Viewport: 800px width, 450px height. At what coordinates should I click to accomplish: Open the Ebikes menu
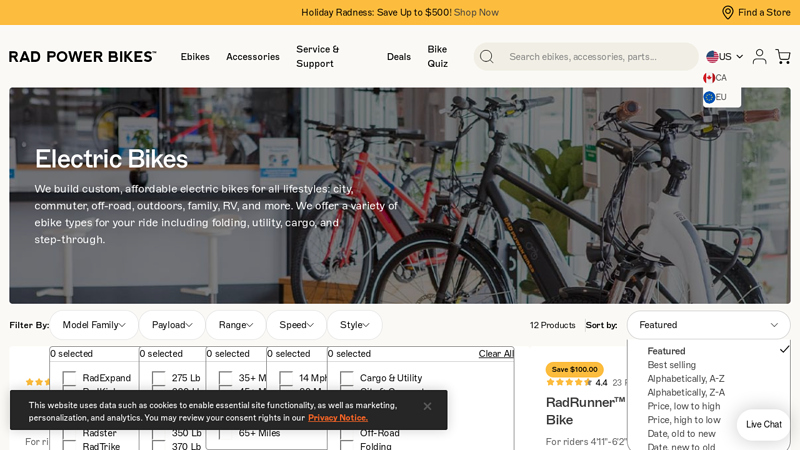195,57
